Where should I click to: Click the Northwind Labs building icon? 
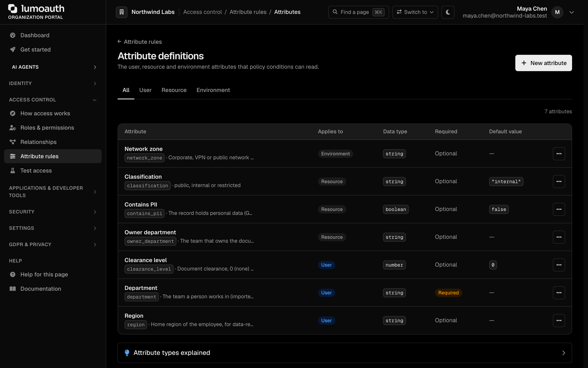(x=122, y=12)
